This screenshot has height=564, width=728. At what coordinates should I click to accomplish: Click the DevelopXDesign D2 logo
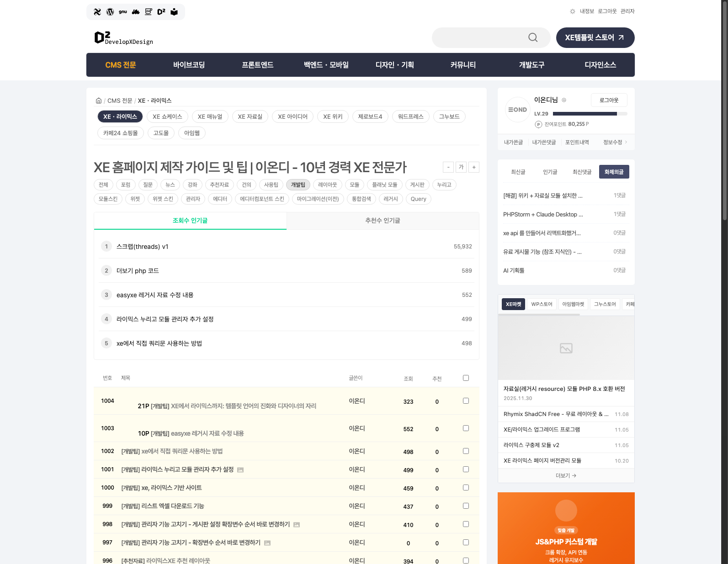coord(123,38)
